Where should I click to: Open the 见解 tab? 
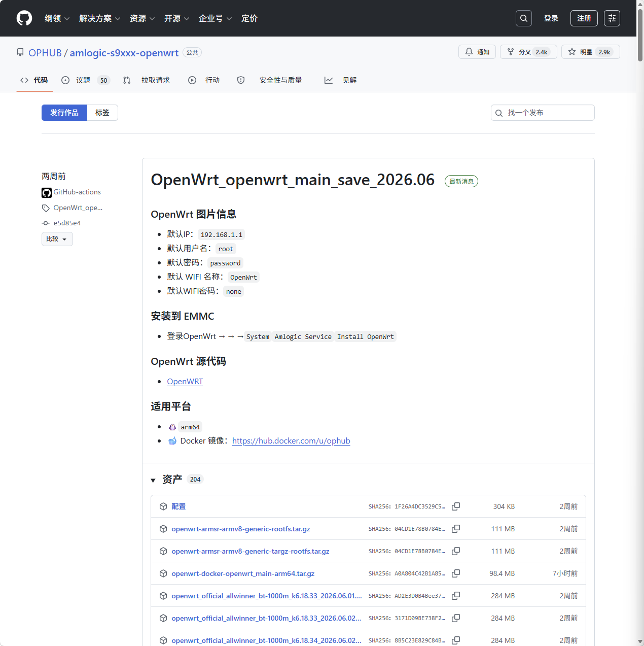341,80
